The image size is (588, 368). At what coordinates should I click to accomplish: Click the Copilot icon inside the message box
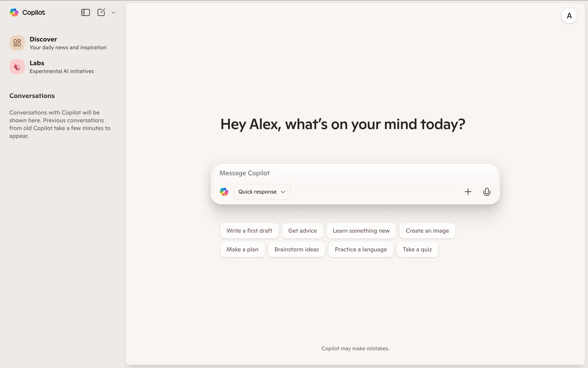(224, 192)
